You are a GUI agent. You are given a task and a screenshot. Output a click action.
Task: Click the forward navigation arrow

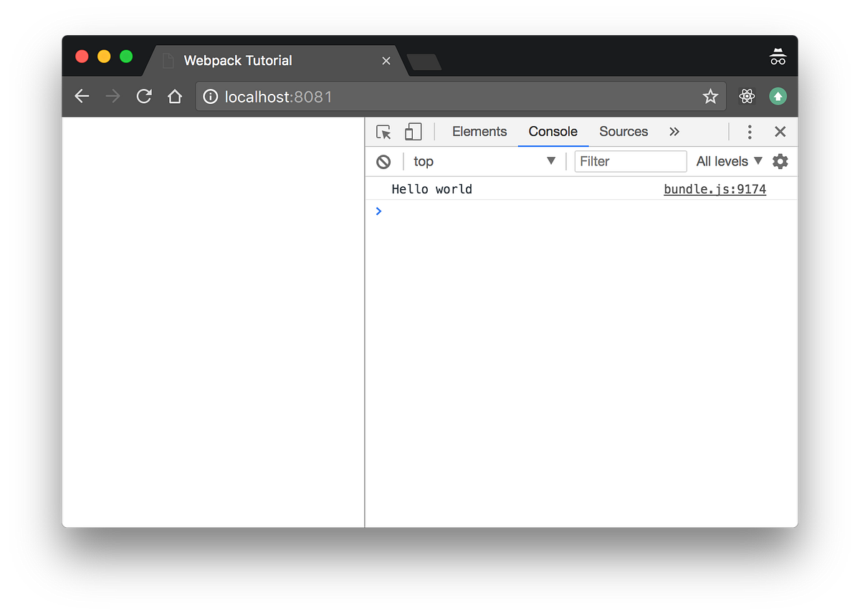113,97
